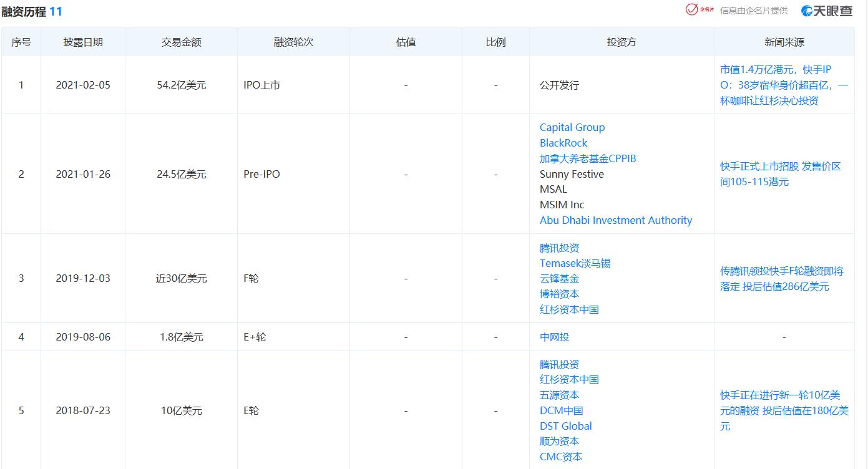
Task: Click the 企名片 red badge icon
Action: pos(699,9)
